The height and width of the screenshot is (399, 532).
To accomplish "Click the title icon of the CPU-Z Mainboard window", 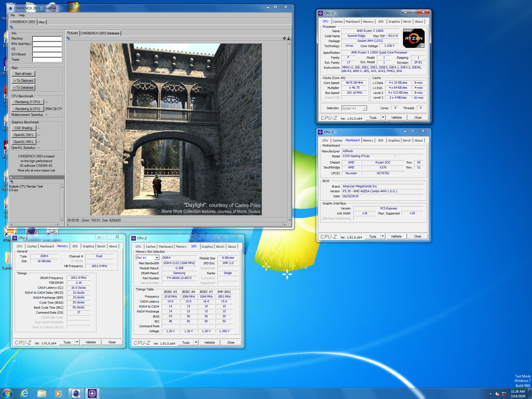I will (x=320, y=132).
